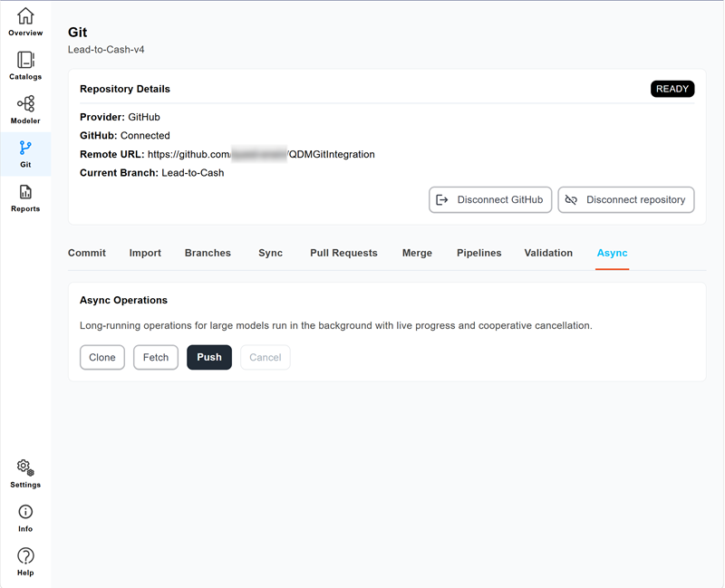
Task: Open the Settings gear icon
Action: pos(25,468)
